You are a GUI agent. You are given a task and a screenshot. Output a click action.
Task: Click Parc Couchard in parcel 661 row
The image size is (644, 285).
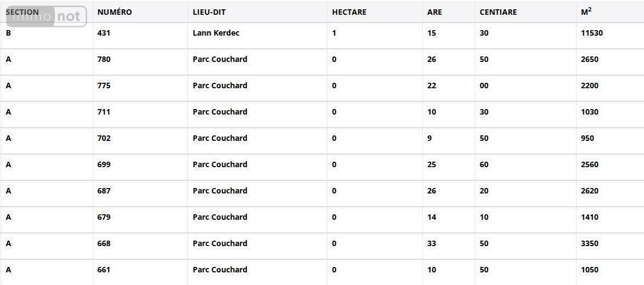pos(220,270)
